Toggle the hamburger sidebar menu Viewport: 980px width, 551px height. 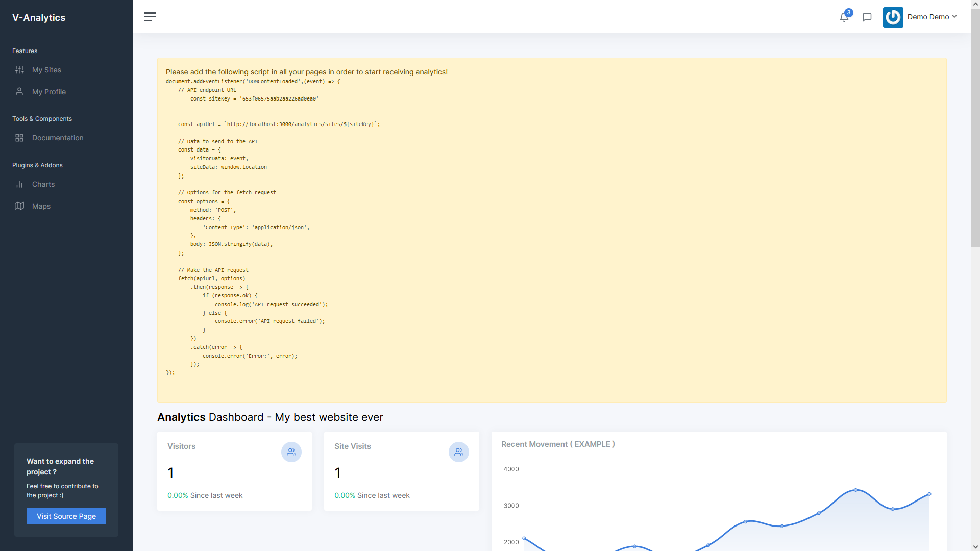point(150,17)
